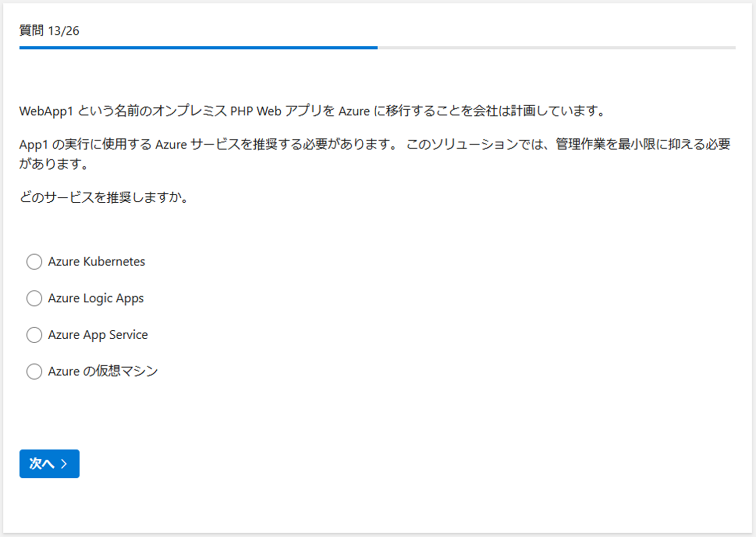Click the Azure App Service label text
Screen dimensions: 756x537
[98, 335]
